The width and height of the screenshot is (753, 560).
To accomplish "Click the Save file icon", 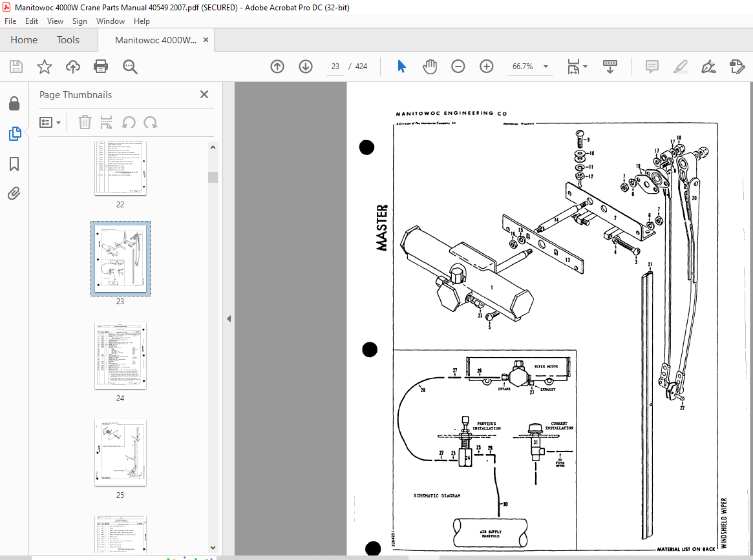I will pos(16,67).
